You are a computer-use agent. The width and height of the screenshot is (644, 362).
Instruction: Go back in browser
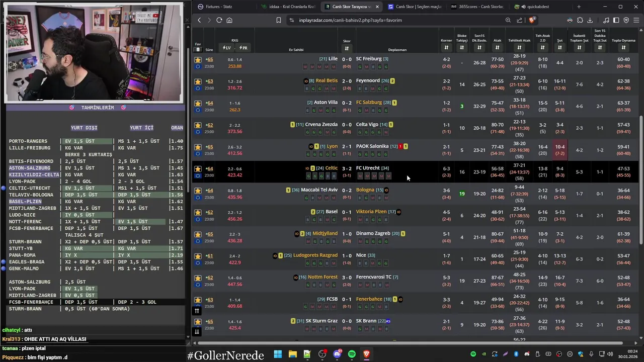[x=199, y=20]
